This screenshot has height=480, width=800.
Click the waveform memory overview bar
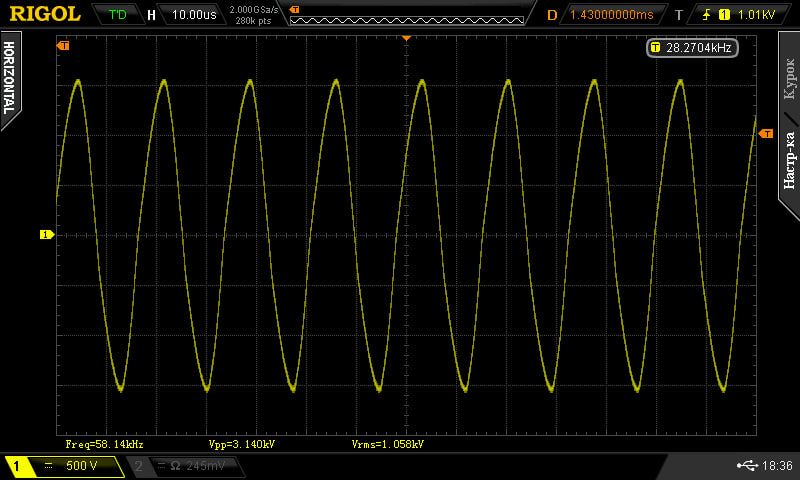(407, 20)
